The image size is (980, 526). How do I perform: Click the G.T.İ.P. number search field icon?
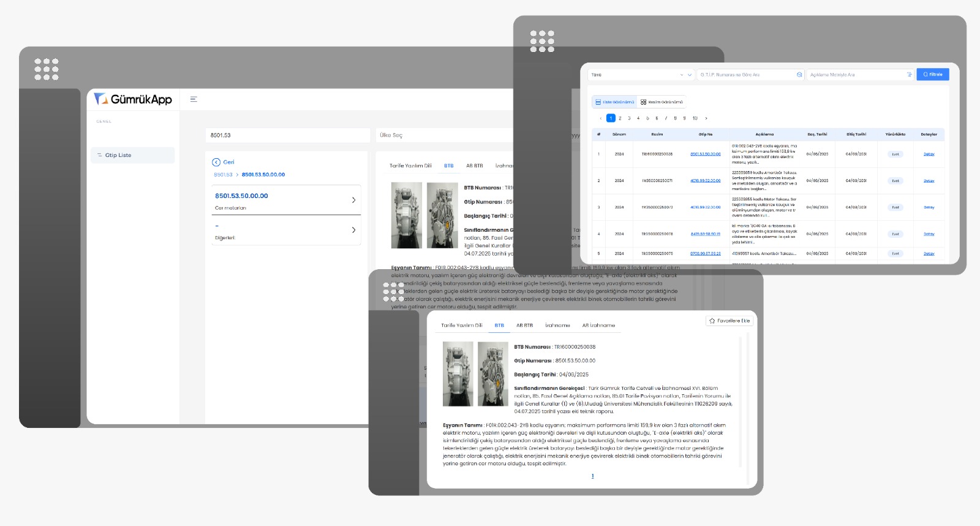(799, 75)
